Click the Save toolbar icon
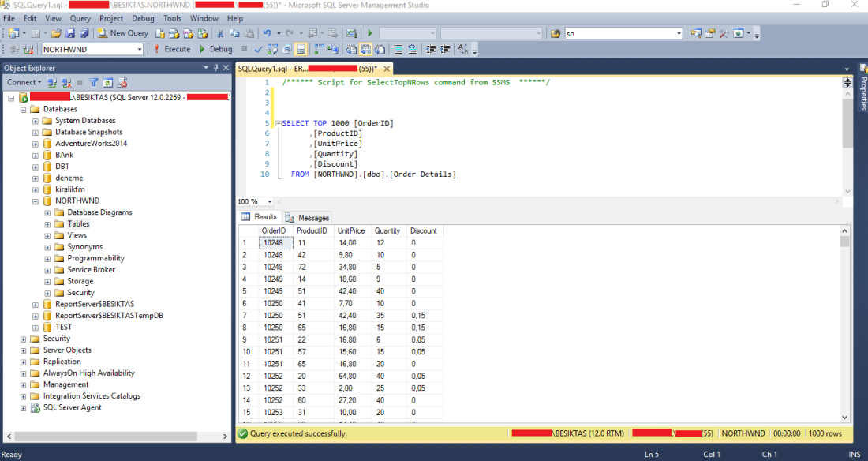 [69, 33]
